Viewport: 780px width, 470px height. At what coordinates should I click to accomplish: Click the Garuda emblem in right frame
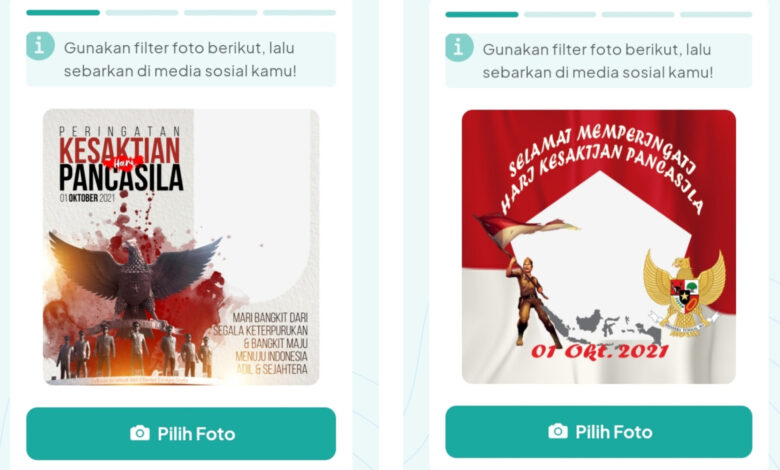[684, 293]
